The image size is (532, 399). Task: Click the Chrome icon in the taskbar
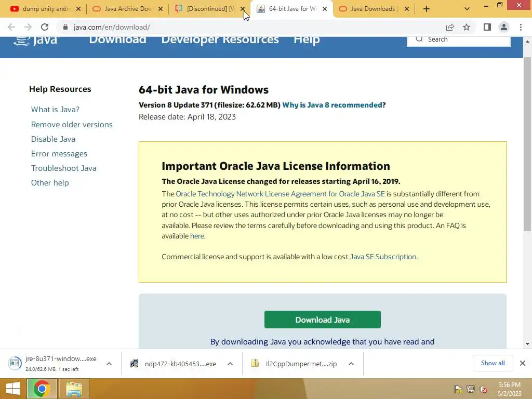point(42,389)
